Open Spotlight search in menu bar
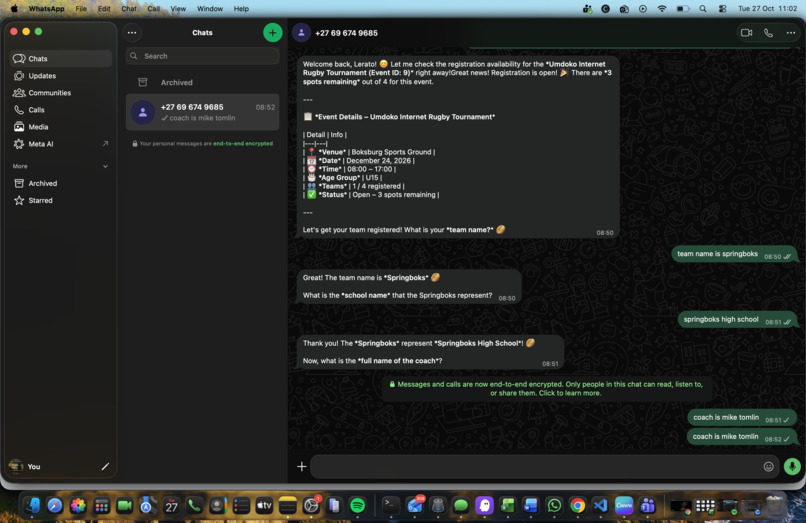Viewport: 806px width, 523px height. pyautogui.click(x=703, y=9)
